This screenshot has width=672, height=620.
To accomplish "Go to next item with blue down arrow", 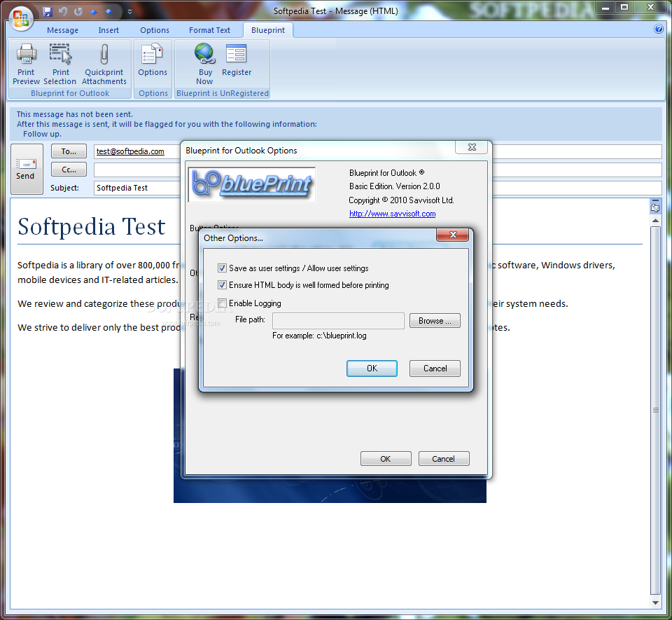I will [x=108, y=12].
